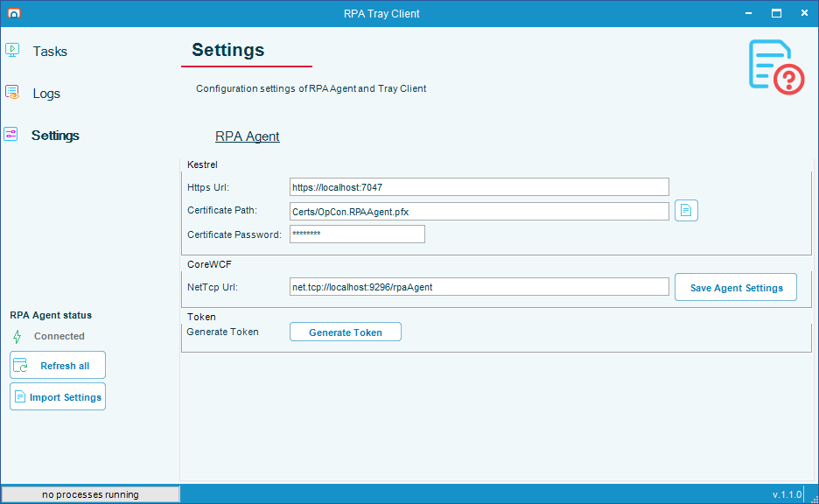Edit the Https Url field
The image size is (819, 504).
click(x=479, y=187)
